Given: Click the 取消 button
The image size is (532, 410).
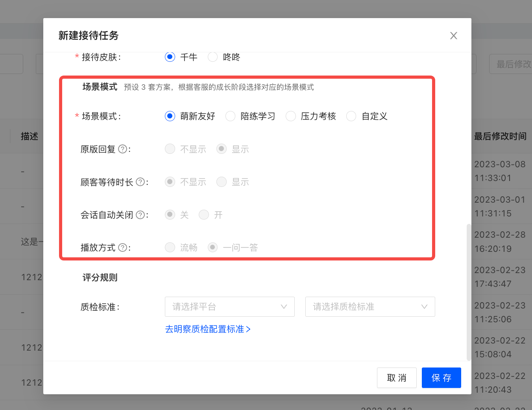Looking at the screenshot, I should pos(397,378).
